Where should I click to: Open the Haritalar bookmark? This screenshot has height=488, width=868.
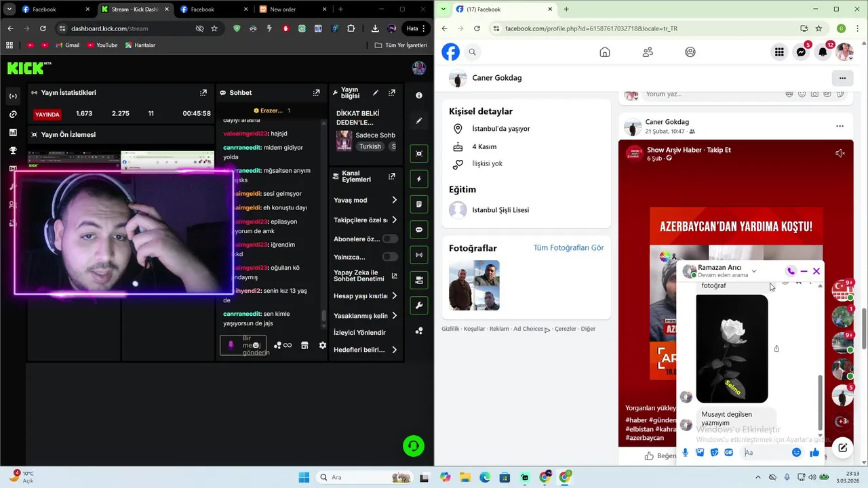(140, 45)
